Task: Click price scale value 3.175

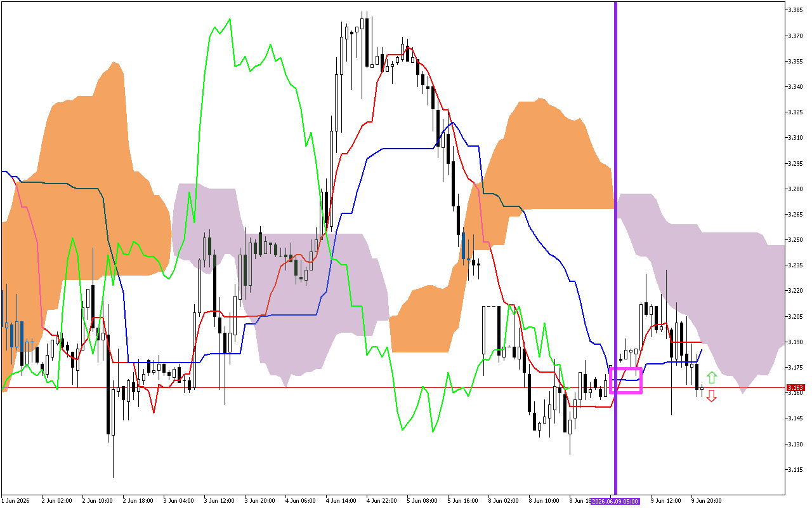Action: [x=796, y=367]
